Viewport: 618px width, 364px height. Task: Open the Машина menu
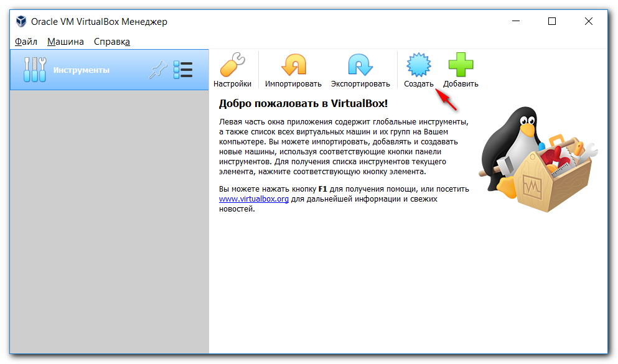(65, 42)
